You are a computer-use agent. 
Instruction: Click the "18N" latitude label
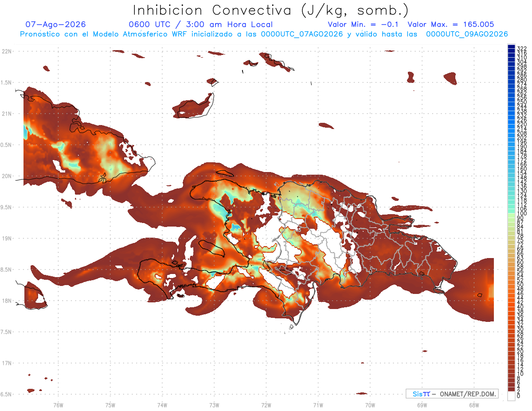(8, 301)
